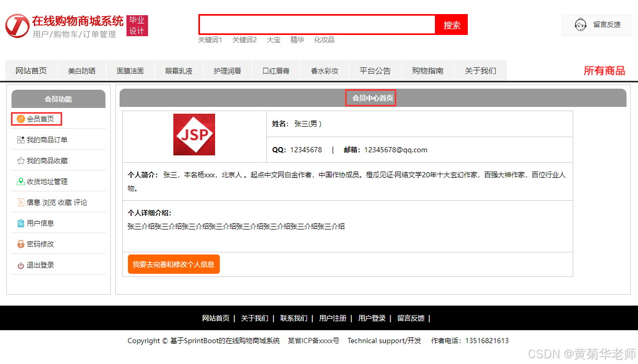Click footer link 用户注册
Viewport: 638px width, 364px height.
pyautogui.click(x=333, y=318)
